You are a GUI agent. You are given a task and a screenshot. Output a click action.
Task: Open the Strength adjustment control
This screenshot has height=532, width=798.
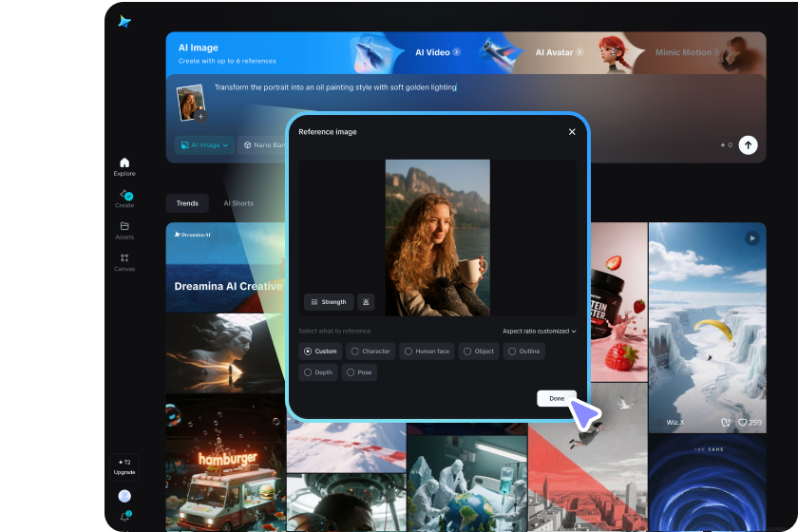pos(329,302)
